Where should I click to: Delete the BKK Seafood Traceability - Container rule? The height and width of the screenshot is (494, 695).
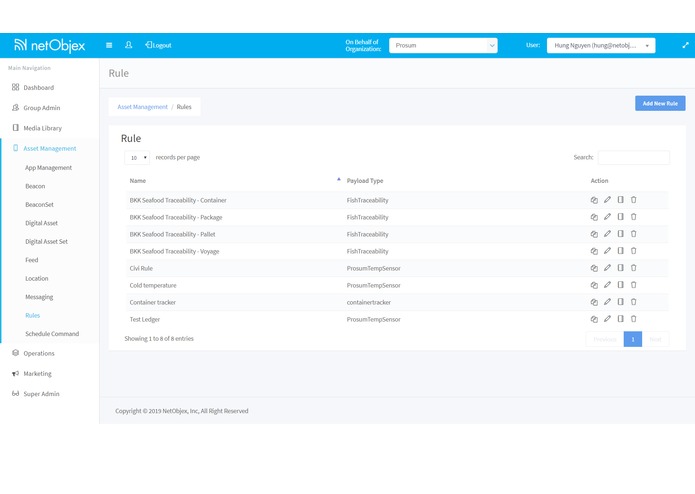pyautogui.click(x=633, y=200)
